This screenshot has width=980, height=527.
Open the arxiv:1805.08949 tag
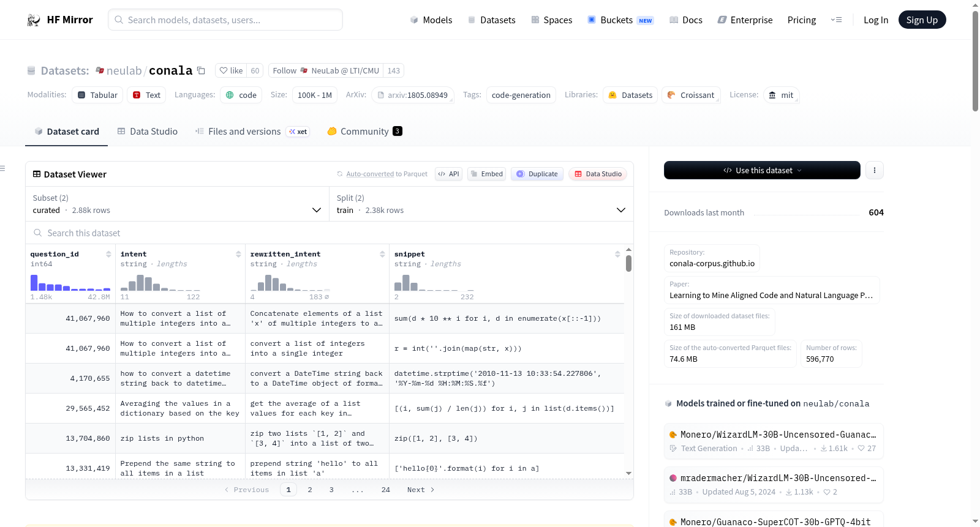(x=413, y=95)
